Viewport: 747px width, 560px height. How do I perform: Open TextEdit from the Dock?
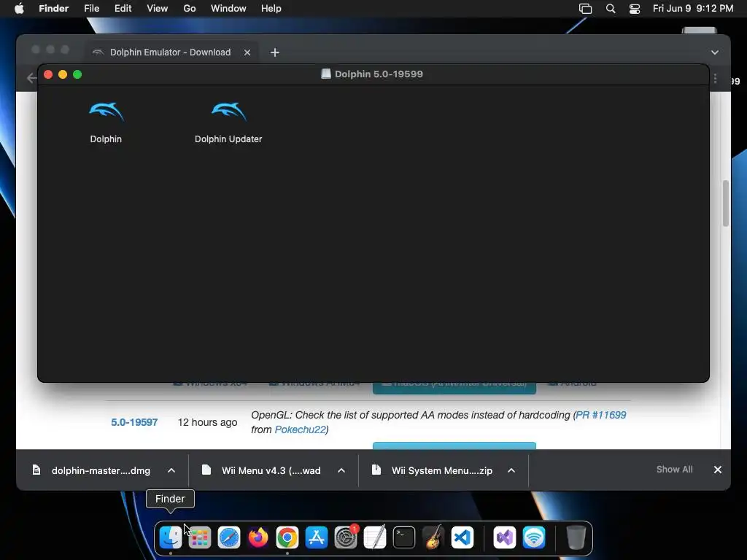click(375, 537)
